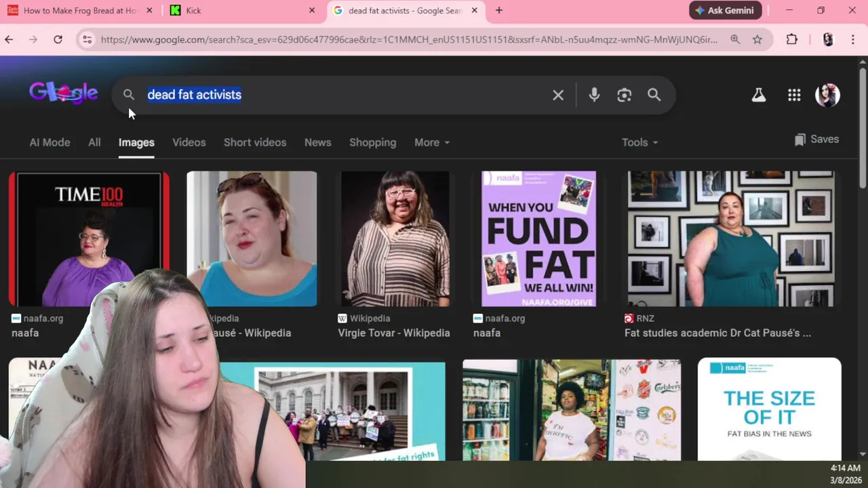
Task: Switch to the Kick tab
Action: coord(241,10)
